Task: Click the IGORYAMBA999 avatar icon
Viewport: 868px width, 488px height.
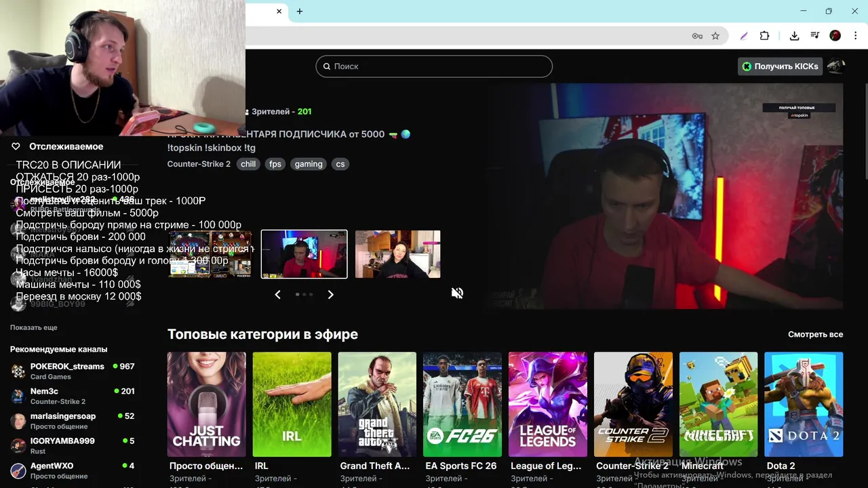Action: 18,445
